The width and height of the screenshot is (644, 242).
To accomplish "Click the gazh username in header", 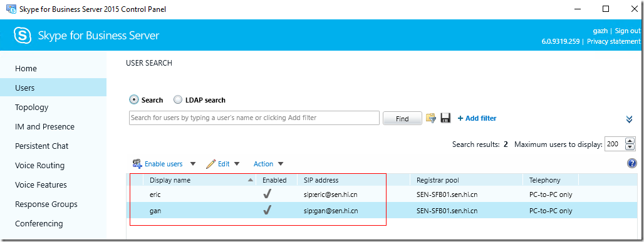I will click(600, 31).
